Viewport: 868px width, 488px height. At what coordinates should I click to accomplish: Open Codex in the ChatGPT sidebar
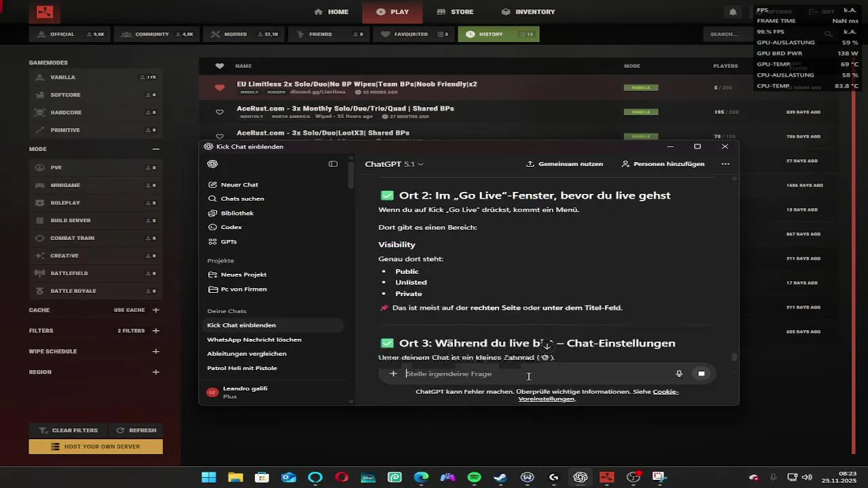pos(224,227)
